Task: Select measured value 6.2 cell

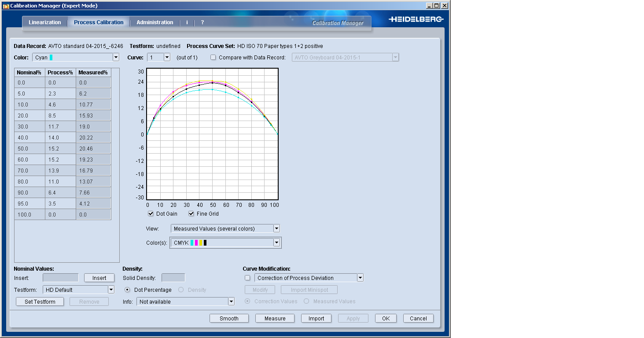Action: tap(93, 93)
